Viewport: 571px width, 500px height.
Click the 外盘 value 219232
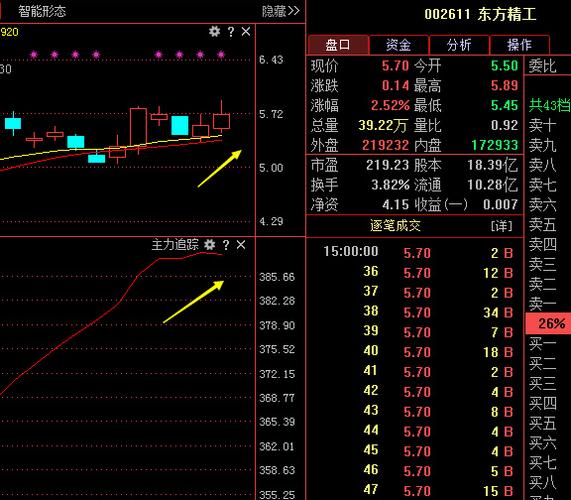coord(386,145)
